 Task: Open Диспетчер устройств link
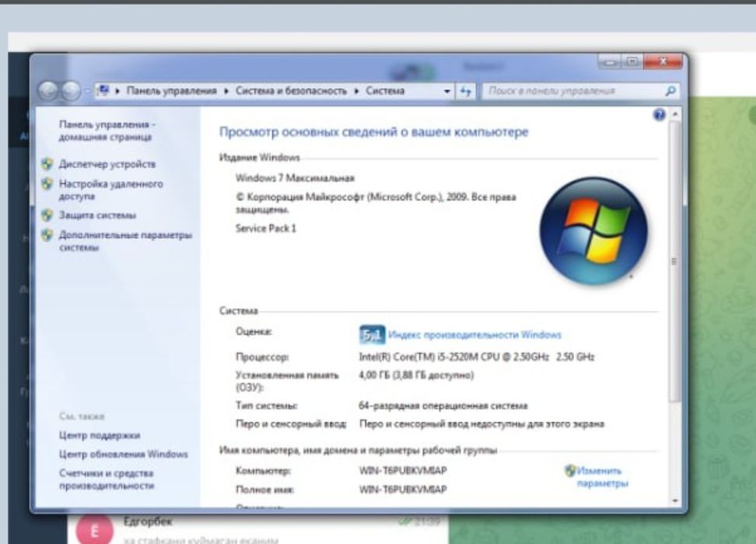pyautogui.click(x=107, y=164)
